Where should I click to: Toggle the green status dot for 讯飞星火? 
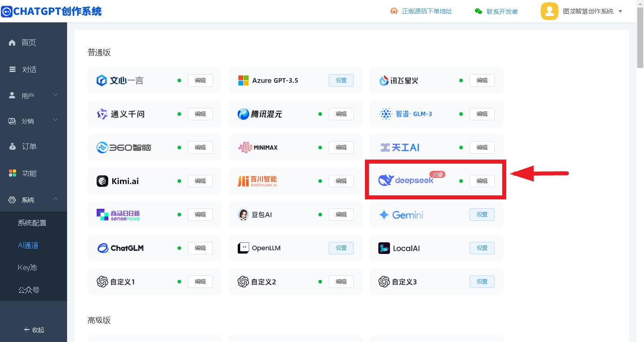(x=461, y=80)
